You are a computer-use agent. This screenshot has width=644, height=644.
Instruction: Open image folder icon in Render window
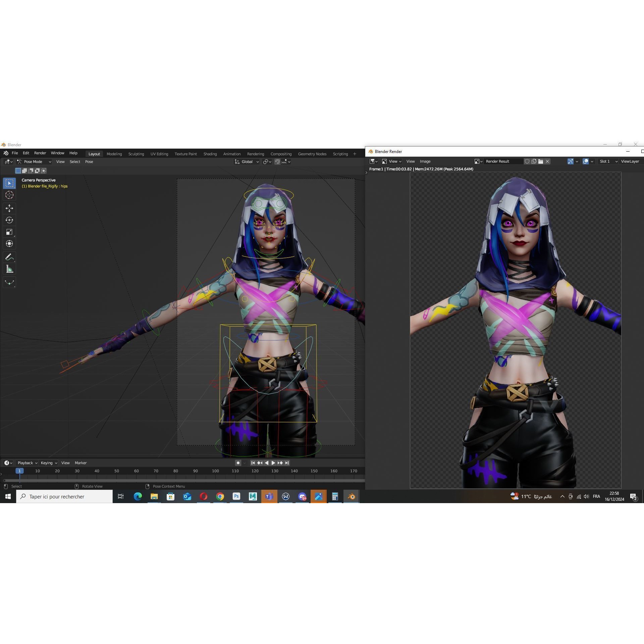541,161
